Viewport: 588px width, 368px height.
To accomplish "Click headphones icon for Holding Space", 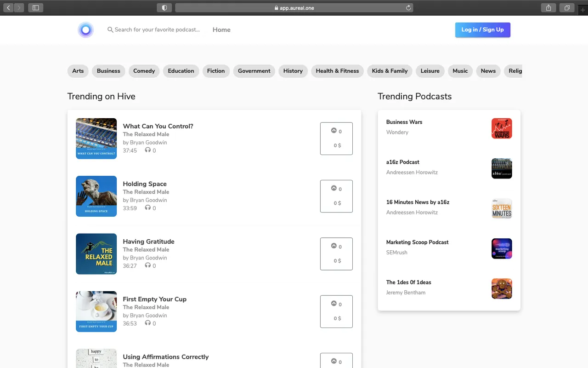I will (147, 207).
